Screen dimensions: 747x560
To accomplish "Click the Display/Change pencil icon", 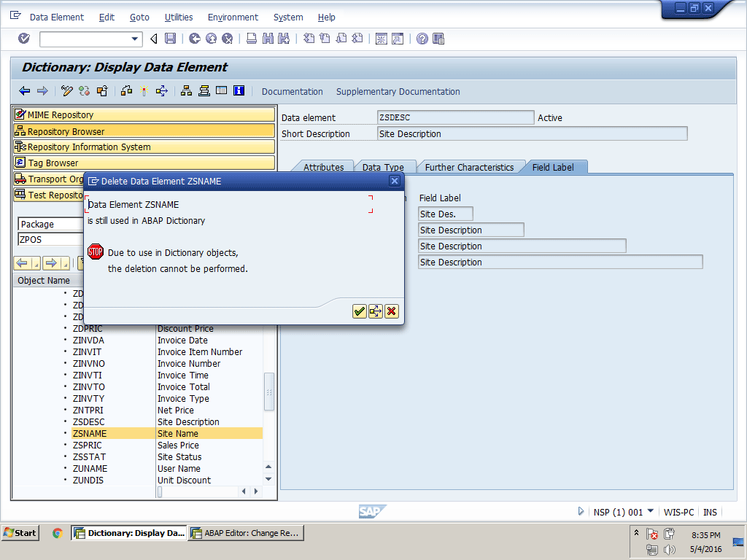I will 67,91.
